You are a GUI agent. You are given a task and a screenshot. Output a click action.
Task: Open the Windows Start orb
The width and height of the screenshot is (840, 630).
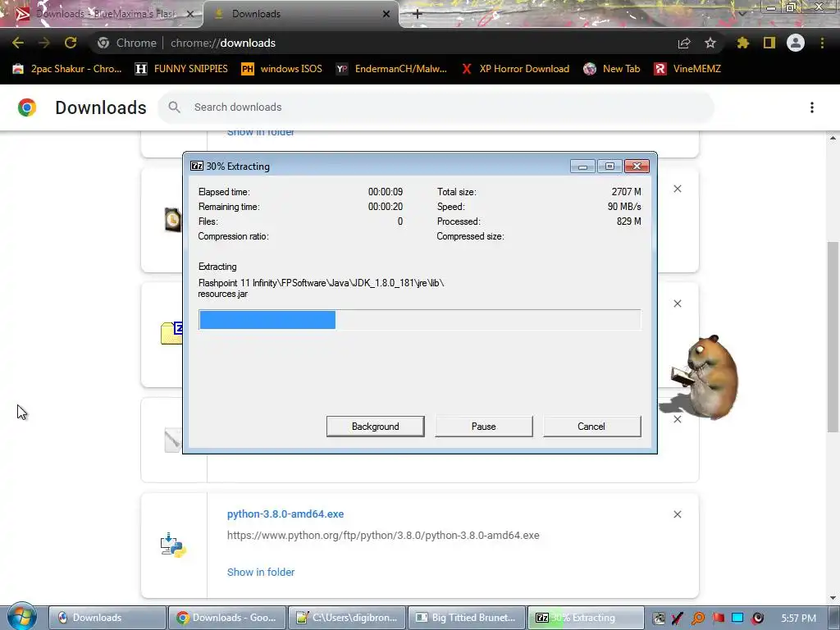[x=21, y=617]
